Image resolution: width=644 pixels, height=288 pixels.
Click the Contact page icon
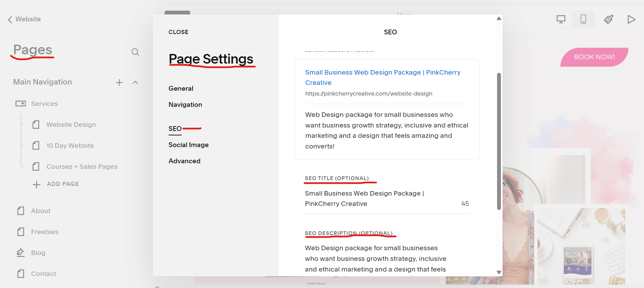(21, 274)
